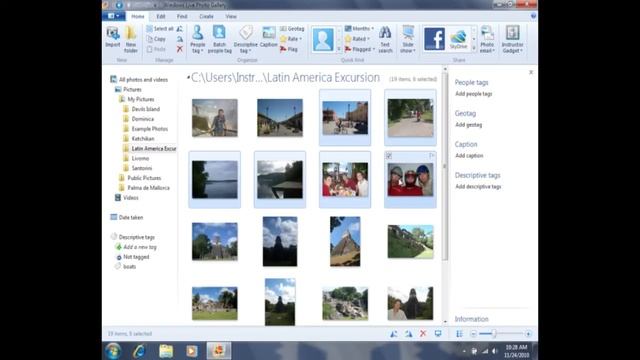The height and width of the screenshot is (360, 640).
Task: Create a New folder from ribbon
Action: tap(131, 39)
